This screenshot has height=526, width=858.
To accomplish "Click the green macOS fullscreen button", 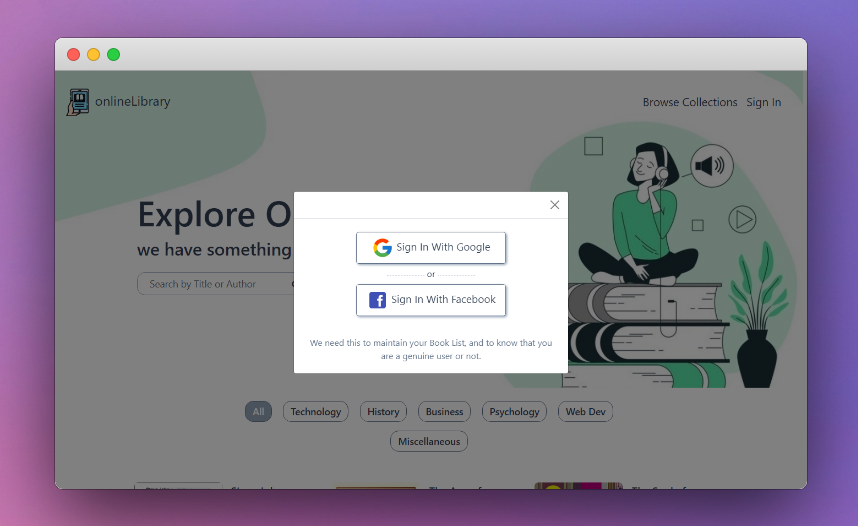I will (x=113, y=55).
